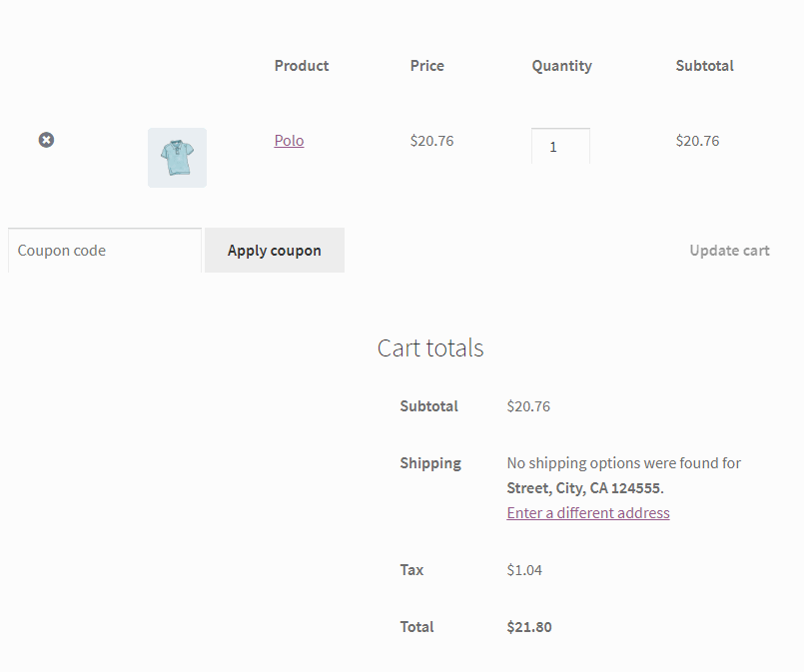Click the circular remove product icon
Screen dimensions: 804x672
pos(46,140)
